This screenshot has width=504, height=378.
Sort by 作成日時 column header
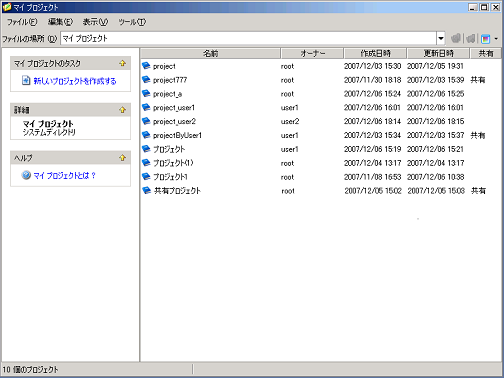(375, 53)
